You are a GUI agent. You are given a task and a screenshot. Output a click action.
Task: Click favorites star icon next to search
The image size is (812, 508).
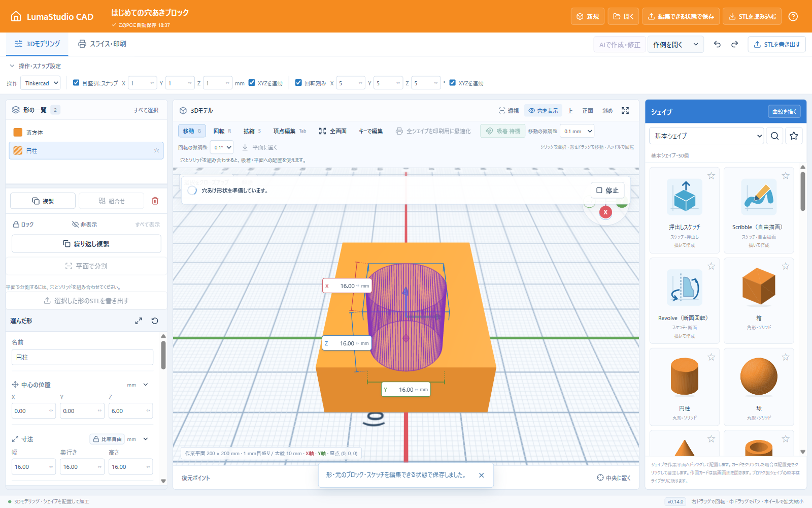(x=794, y=136)
